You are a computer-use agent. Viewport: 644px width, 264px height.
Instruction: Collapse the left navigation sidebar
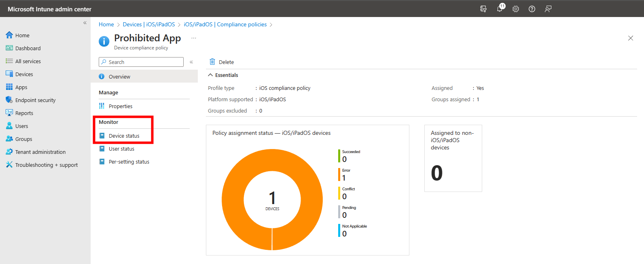coord(85,23)
